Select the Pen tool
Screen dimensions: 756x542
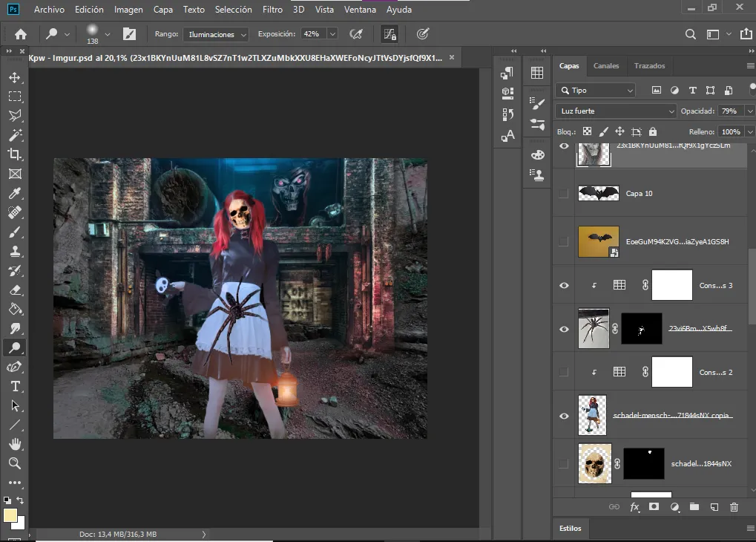[14, 368]
